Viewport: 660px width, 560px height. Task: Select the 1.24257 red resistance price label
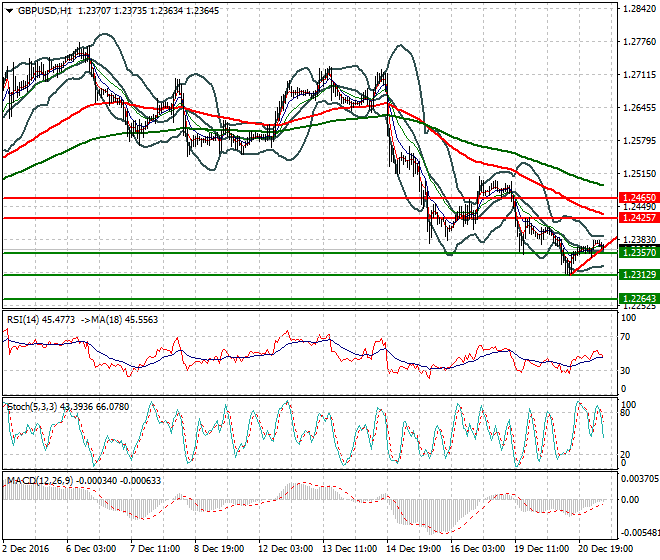639,218
